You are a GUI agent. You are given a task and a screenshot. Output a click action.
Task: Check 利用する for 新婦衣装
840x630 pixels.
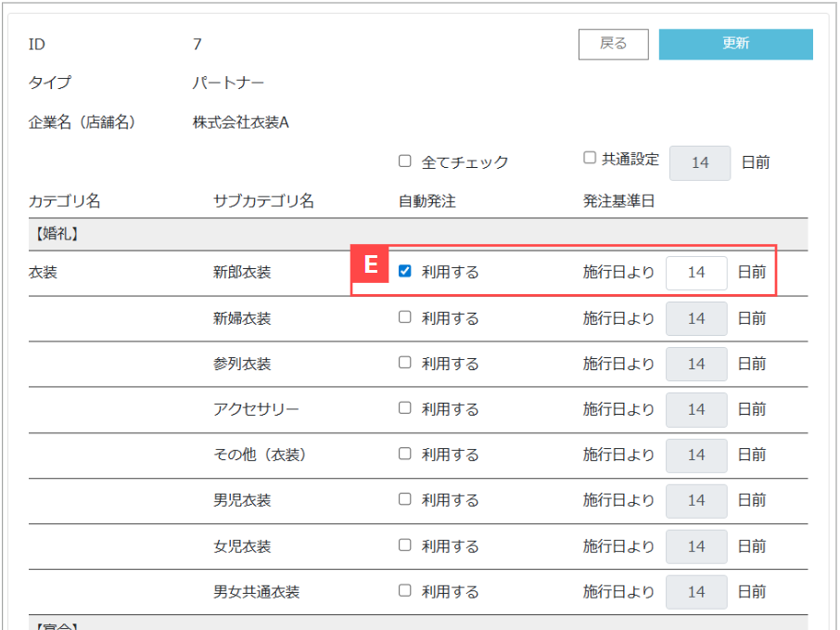(404, 317)
